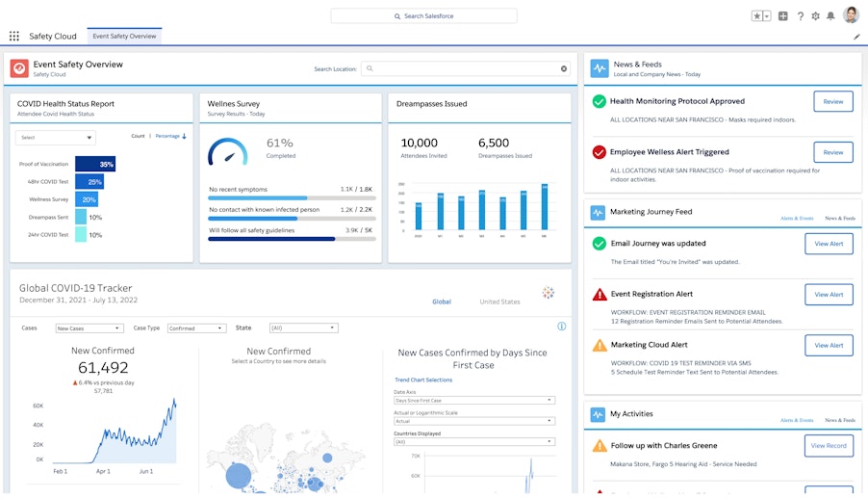Click the Marketing Journey Feed pulse icon
The height and width of the screenshot is (498, 868).
point(598,213)
